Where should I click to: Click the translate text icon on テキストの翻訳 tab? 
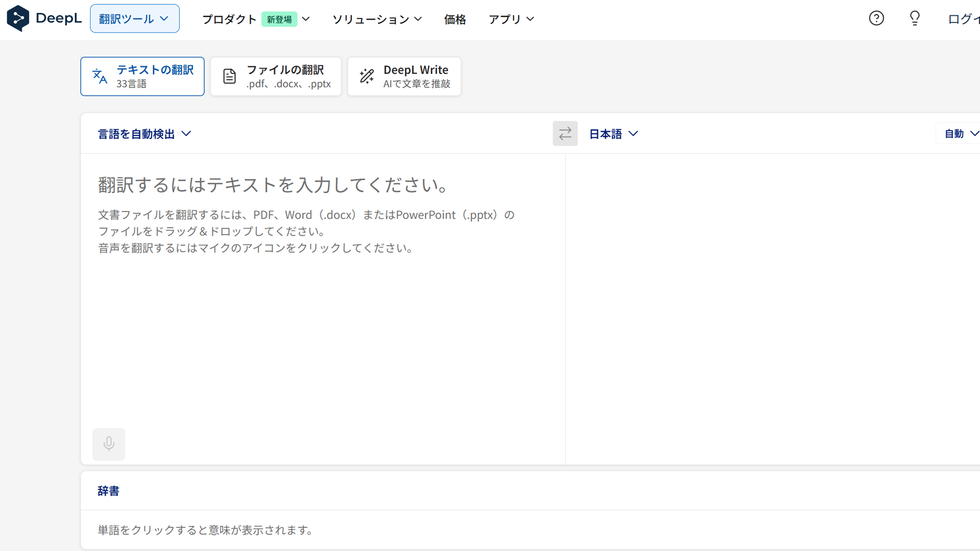tap(99, 77)
